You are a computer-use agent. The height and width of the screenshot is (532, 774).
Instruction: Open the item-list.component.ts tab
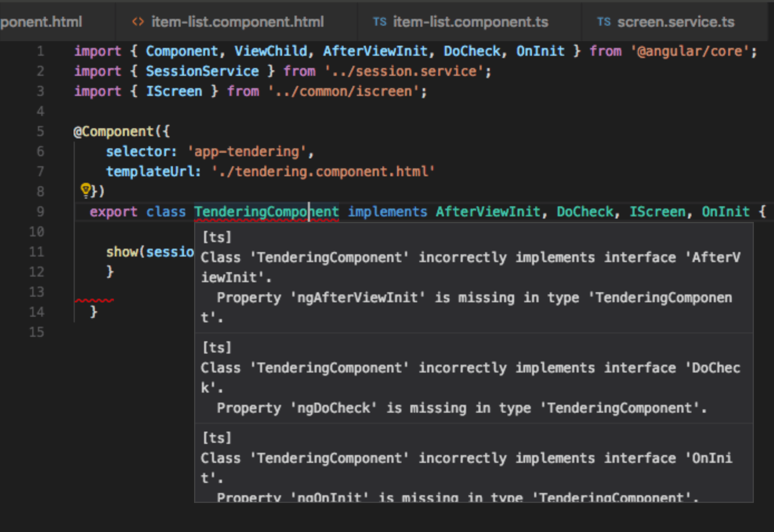point(470,22)
